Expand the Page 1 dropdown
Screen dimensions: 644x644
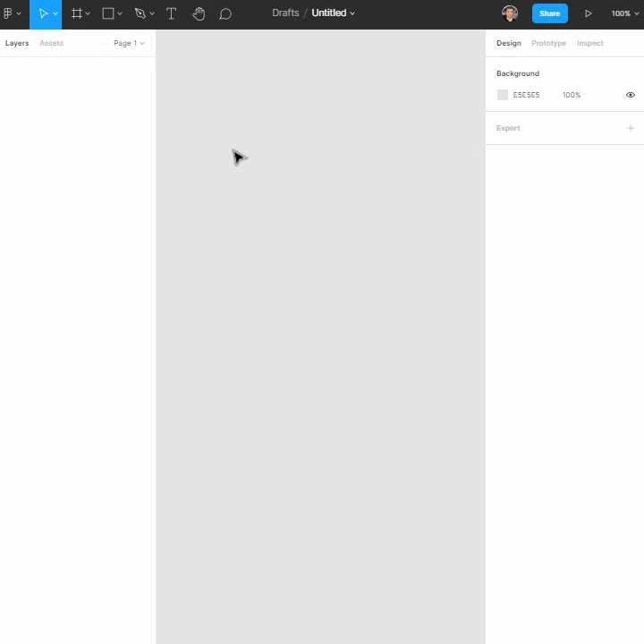129,43
